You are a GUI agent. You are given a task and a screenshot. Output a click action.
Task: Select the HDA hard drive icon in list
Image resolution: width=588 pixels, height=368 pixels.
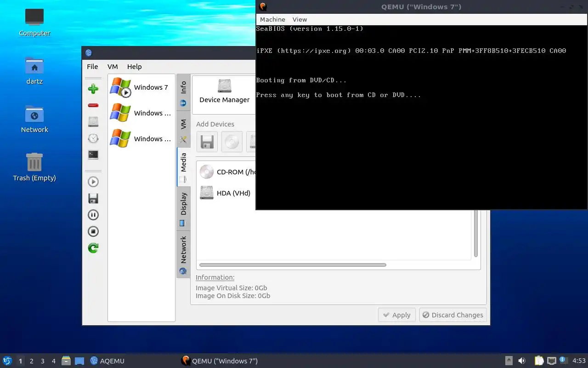pos(207,193)
